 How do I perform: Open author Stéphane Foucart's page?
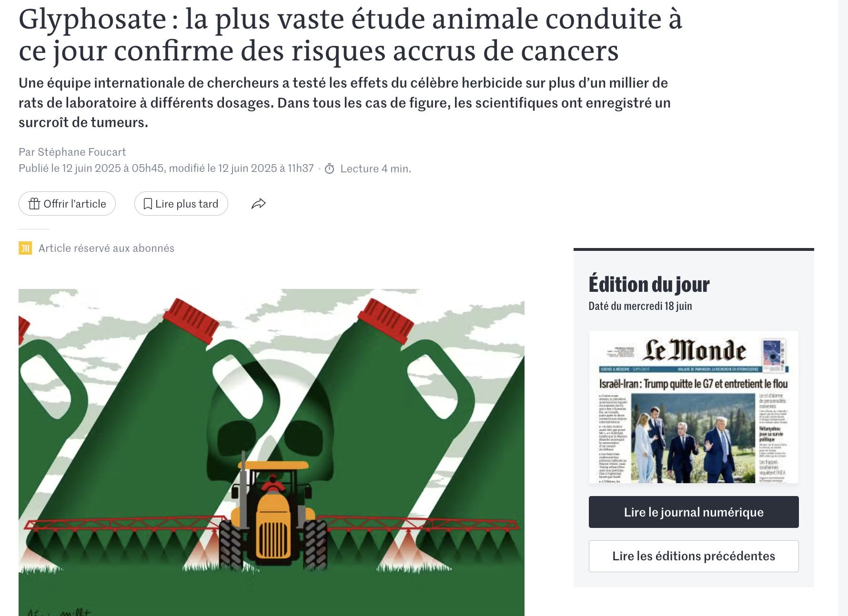(x=82, y=152)
